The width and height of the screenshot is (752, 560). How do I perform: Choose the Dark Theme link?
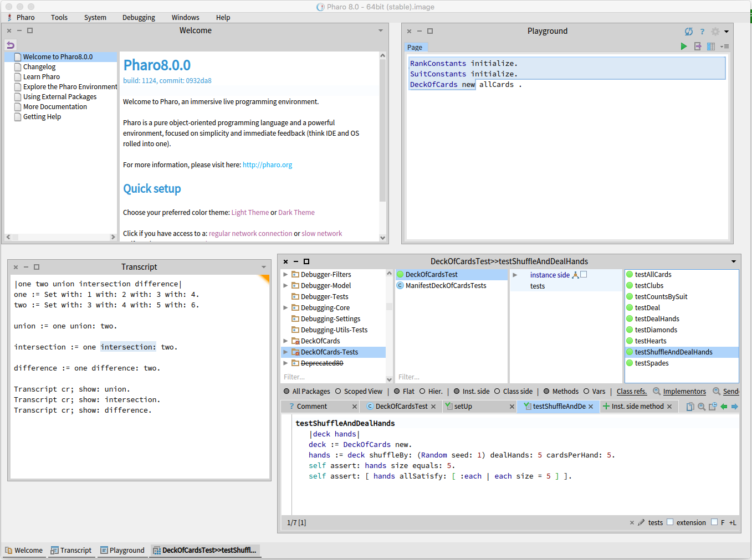point(296,213)
